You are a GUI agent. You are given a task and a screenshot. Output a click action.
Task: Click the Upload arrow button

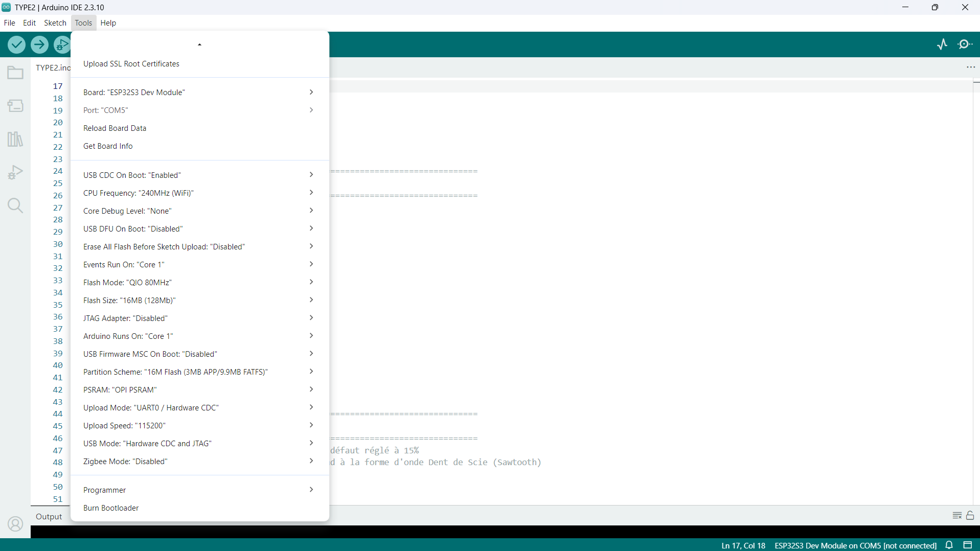pyautogui.click(x=39, y=44)
